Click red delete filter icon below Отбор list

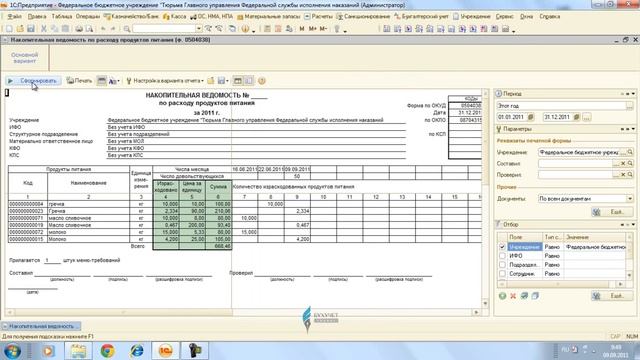tap(513, 296)
